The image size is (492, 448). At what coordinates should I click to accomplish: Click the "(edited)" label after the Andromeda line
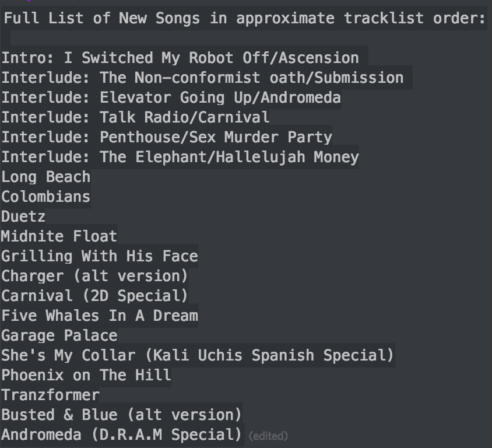click(268, 436)
